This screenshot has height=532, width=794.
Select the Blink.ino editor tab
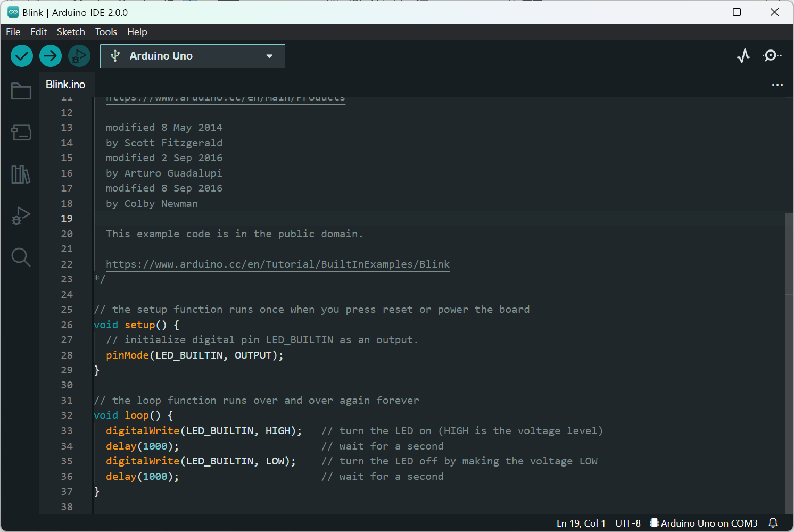click(65, 85)
